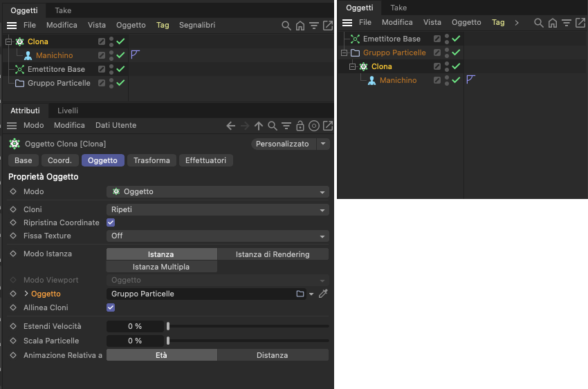Click the Estendi Velocità slider handle
Image resolution: width=588 pixels, height=389 pixels.
pyautogui.click(x=168, y=326)
